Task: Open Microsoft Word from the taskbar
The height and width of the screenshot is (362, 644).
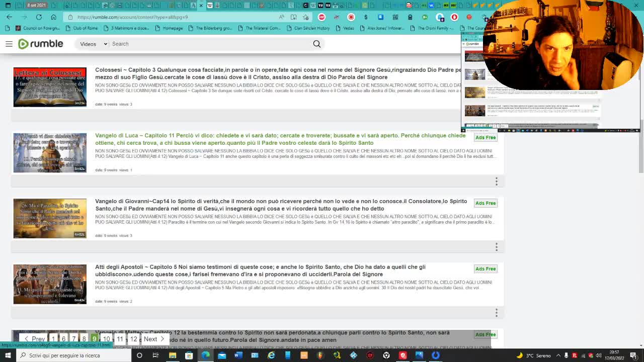Action: coord(238,355)
